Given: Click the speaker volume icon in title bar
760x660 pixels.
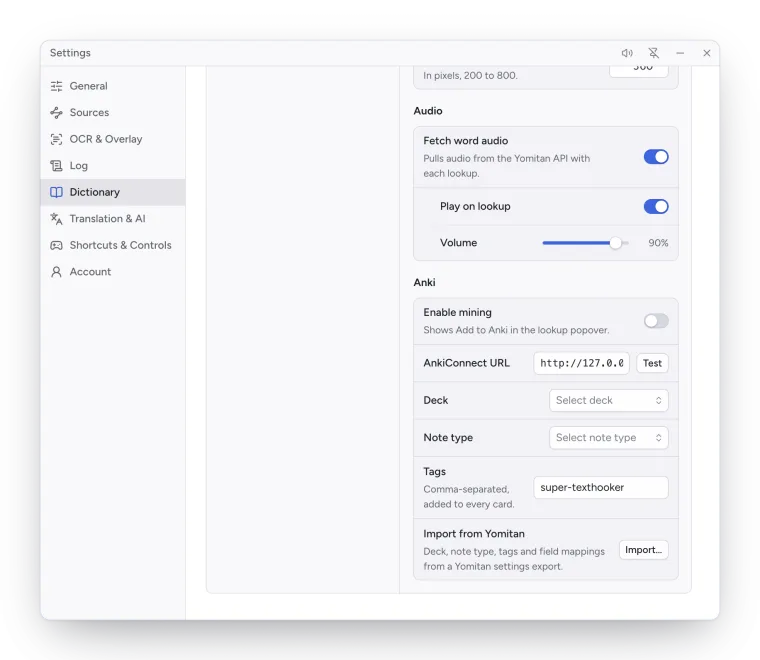Looking at the screenshot, I should pos(627,53).
